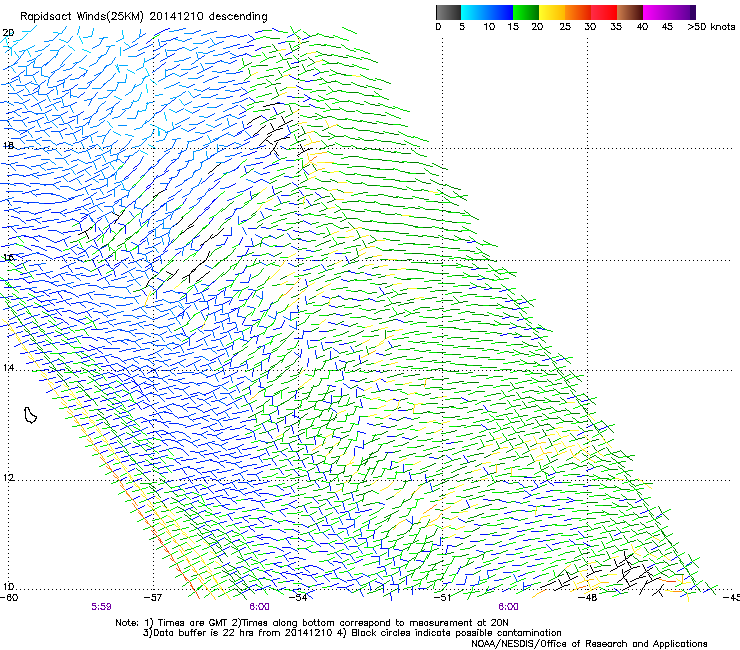Click the purple '6:00' time label near -54
Viewport: 740px width, 650px height.
260,607
